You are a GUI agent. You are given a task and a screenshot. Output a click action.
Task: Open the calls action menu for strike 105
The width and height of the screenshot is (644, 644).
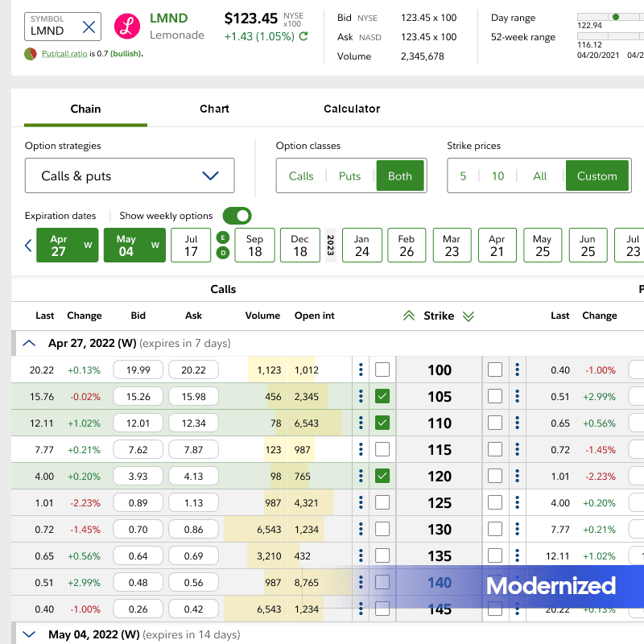[x=361, y=396]
